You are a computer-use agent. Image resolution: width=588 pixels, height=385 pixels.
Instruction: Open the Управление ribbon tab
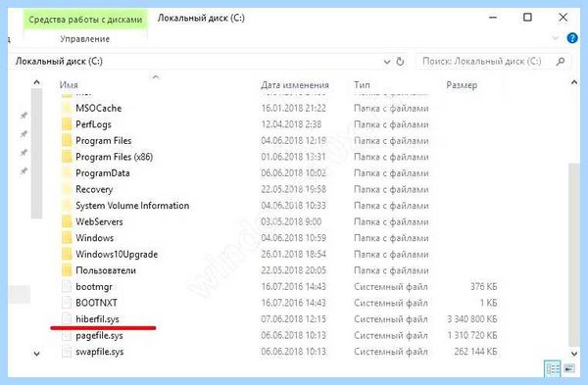[85, 39]
